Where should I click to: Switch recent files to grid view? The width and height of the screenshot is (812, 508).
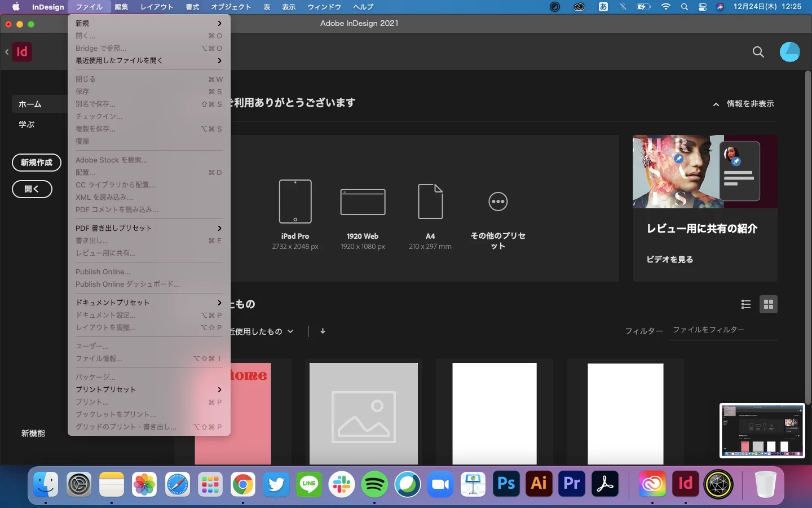pyautogui.click(x=768, y=304)
